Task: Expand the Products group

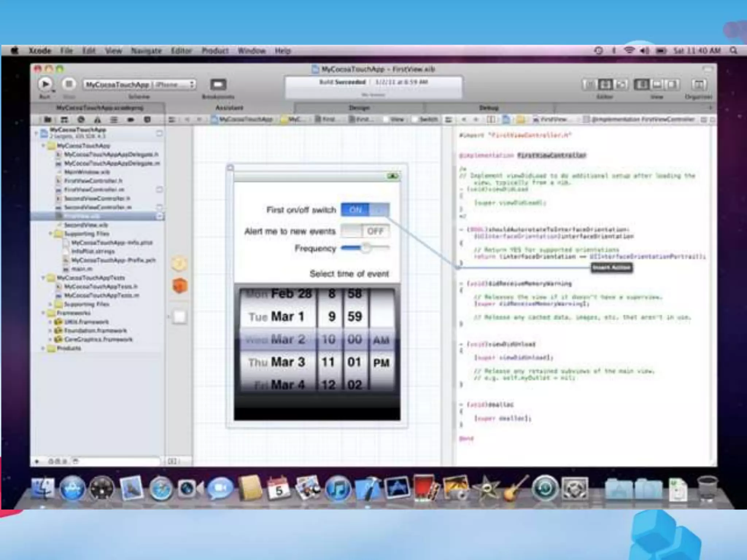Action: pos(43,348)
